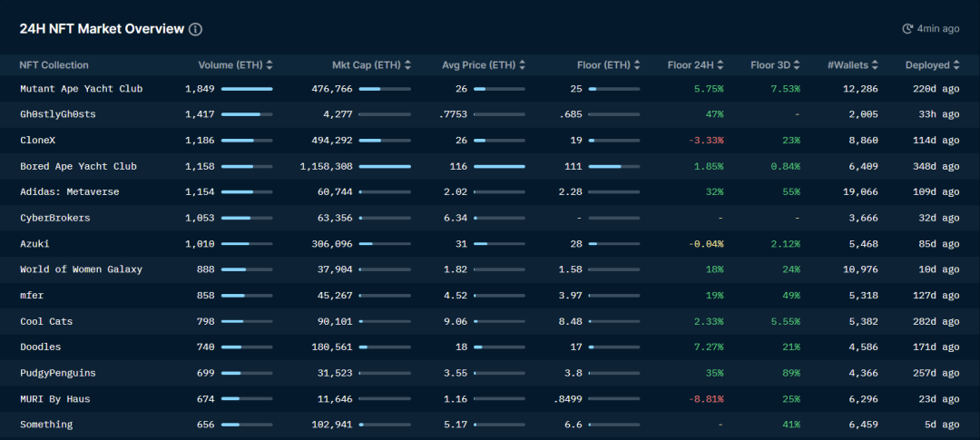The height and width of the screenshot is (440, 980).
Task: Click the 180,561 market cap value for Doodles
Action: (x=332, y=347)
